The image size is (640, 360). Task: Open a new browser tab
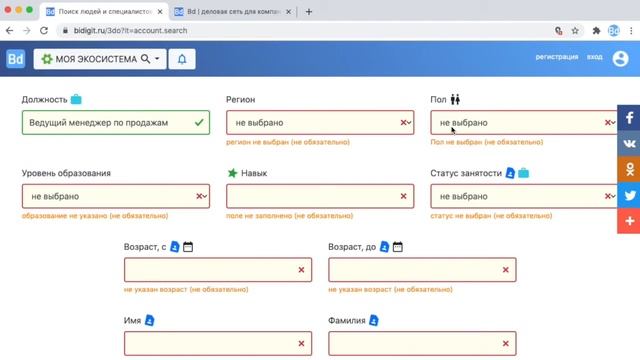(x=309, y=12)
